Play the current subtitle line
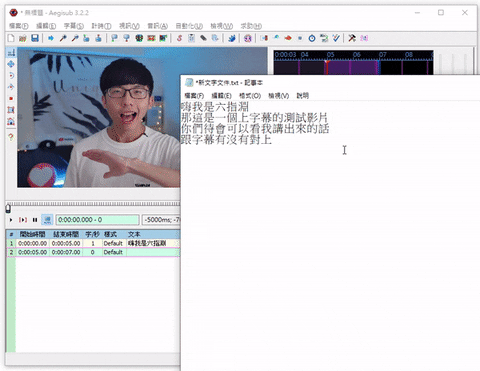480x371 pixels. point(23,220)
